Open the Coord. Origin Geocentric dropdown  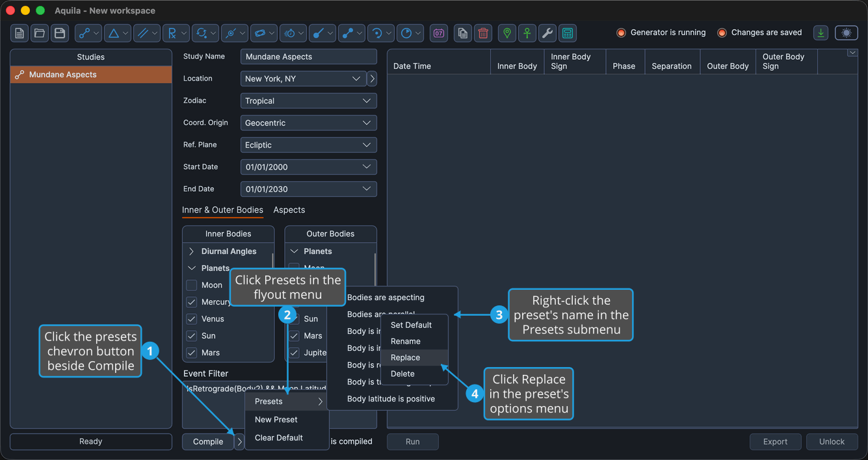tap(308, 123)
